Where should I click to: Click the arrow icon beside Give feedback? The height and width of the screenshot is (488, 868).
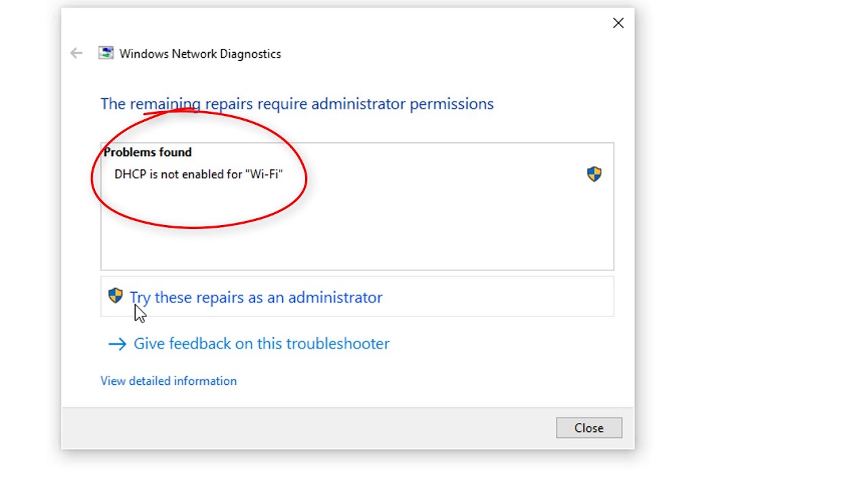[117, 344]
